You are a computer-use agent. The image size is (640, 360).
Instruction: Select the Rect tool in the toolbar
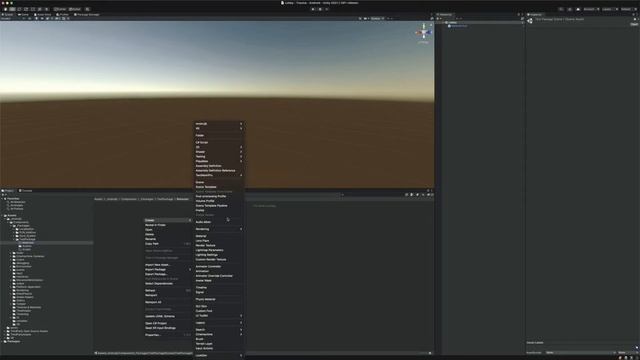click(x=33, y=9)
